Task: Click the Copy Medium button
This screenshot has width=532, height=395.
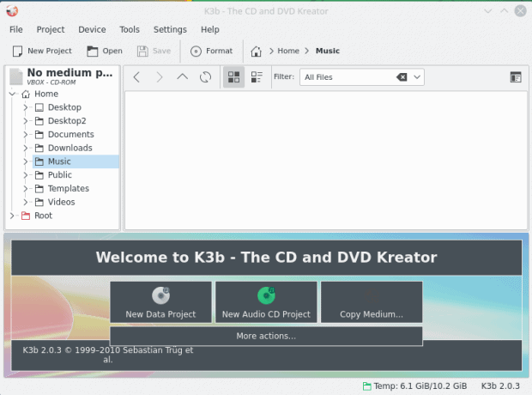Action: 372,302
